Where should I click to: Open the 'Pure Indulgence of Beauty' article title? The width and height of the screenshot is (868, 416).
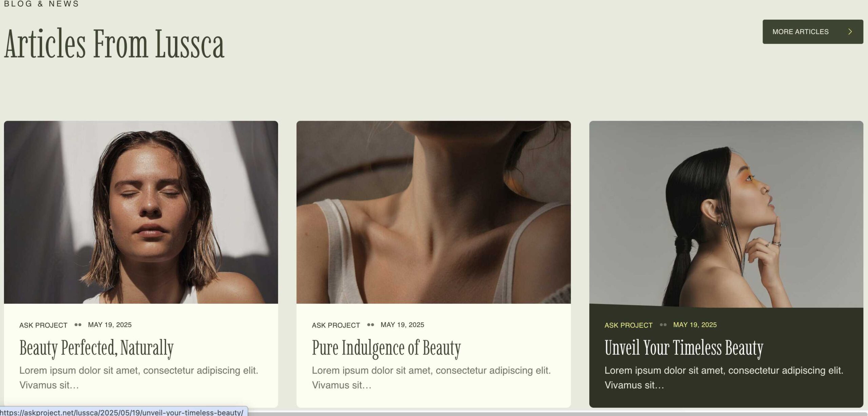point(386,348)
